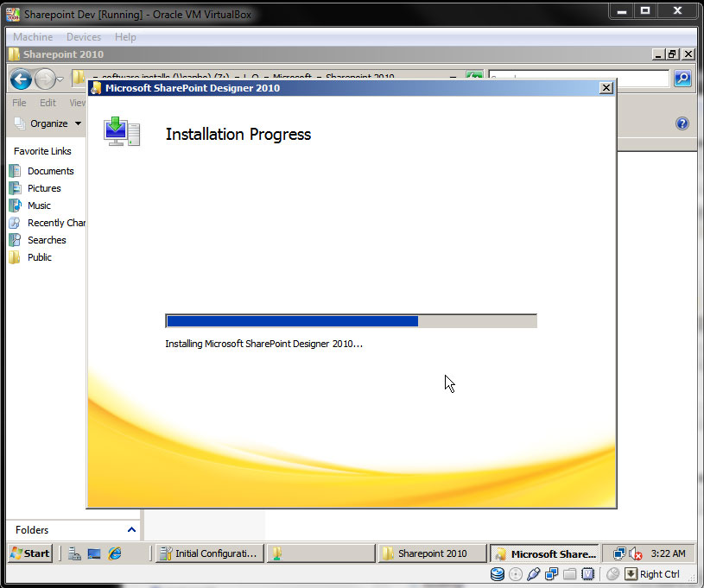Screen dimensions: 704x588
Task: Expand the Folders pane chevron
Action: (x=131, y=529)
